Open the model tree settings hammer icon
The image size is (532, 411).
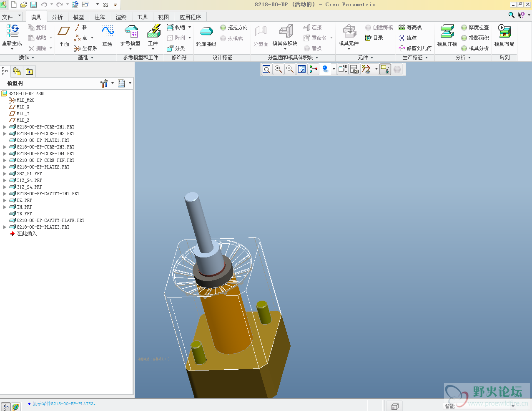point(104,83)
